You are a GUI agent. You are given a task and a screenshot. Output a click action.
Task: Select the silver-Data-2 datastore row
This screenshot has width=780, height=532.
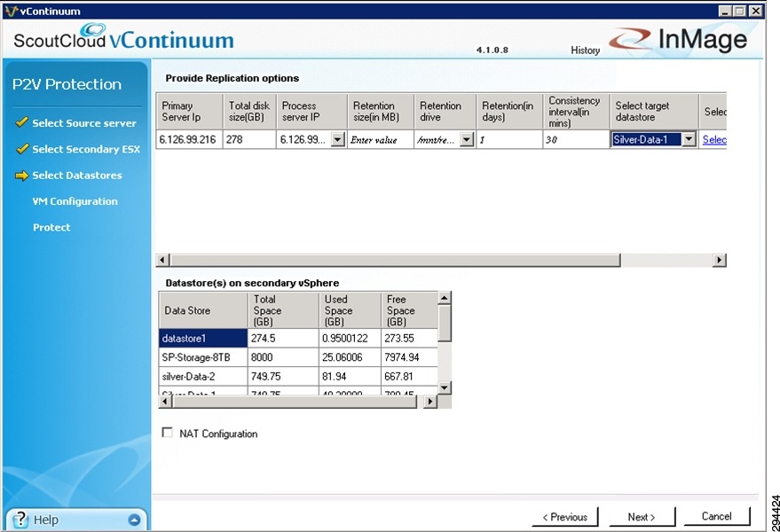click(298, 376)
